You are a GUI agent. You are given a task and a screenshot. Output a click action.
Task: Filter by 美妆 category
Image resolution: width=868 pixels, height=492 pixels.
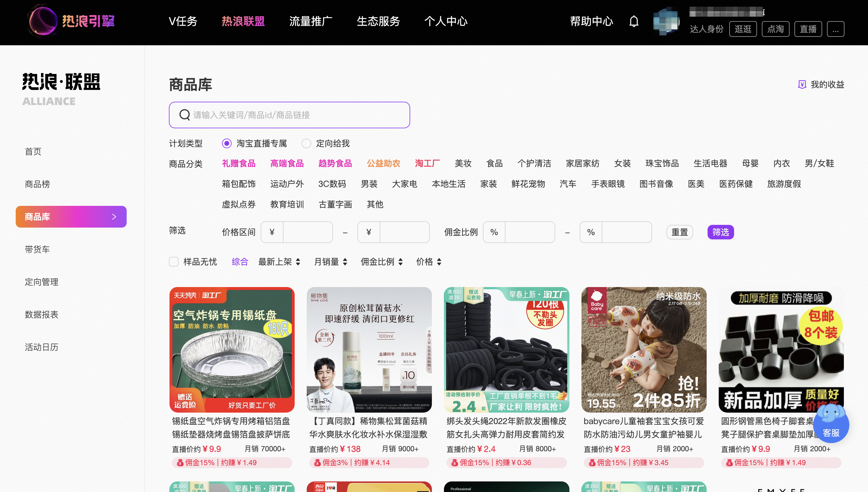tap(463, 164)
